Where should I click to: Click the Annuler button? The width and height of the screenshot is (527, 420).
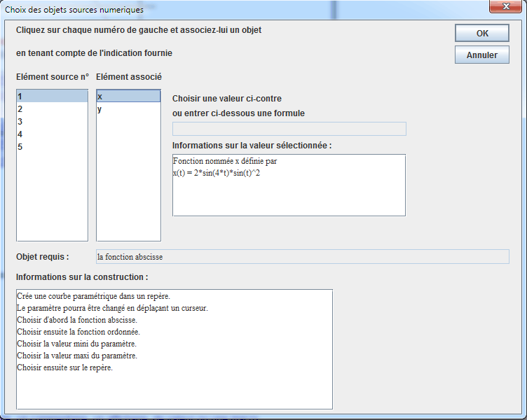pyautogui.click(x=482, y=55)
